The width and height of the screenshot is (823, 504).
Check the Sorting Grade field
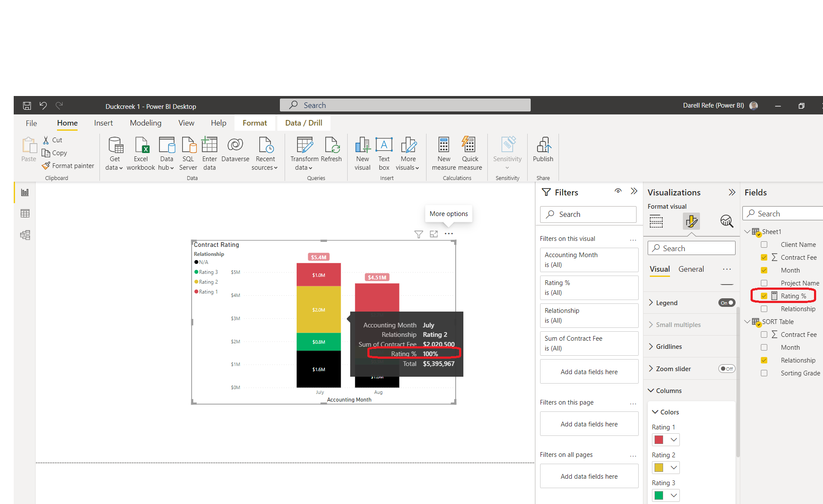coord(764,373)
